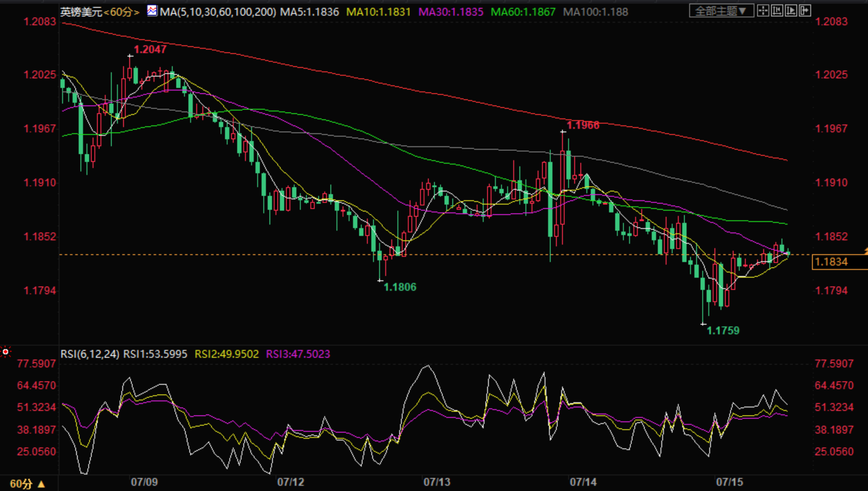
Task: Click the 1.2047 high price label
Action: (x=150, y=49)
